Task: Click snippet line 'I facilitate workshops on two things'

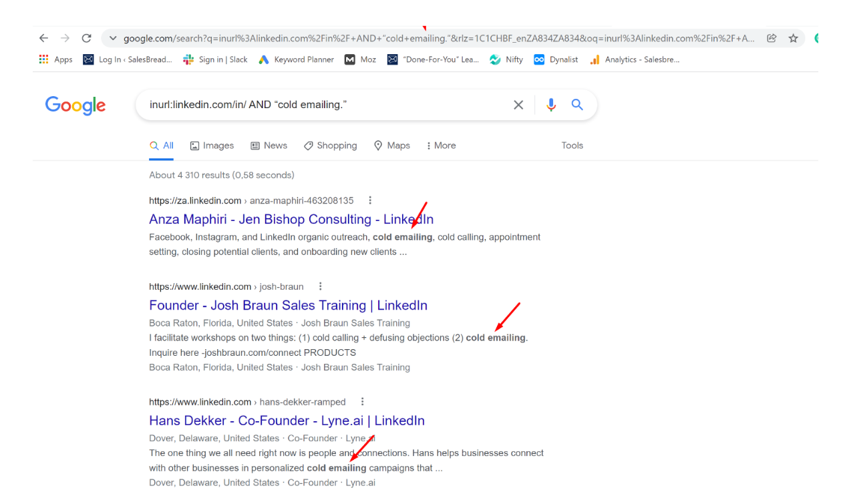Action: (x=339, y=338)
